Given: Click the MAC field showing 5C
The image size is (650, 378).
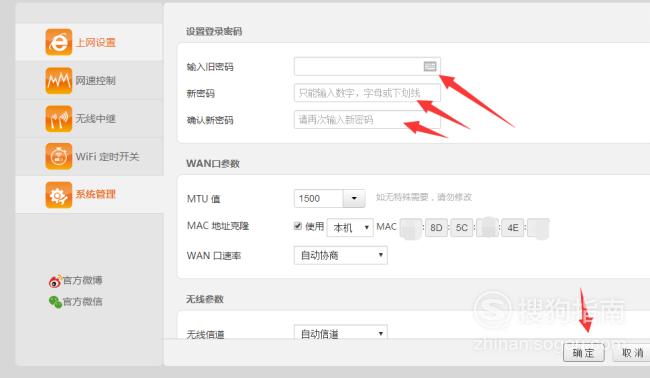Looking at the screenshot, I should point(462,228).
